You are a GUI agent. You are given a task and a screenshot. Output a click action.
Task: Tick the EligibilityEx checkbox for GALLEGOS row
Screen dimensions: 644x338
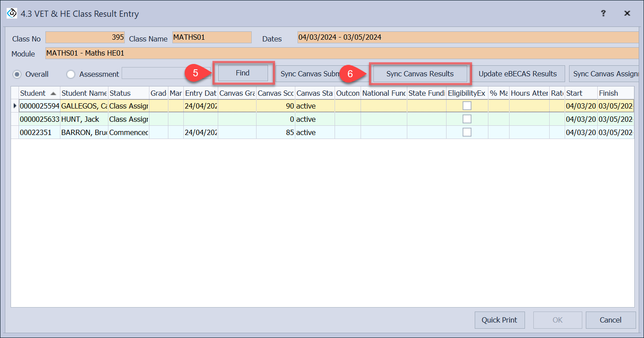467,106
